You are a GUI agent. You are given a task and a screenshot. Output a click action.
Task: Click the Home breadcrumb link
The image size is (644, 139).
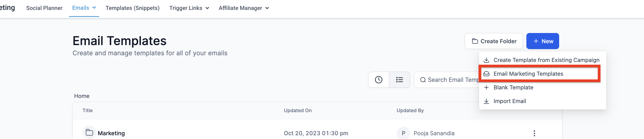[x=82, y=96]
